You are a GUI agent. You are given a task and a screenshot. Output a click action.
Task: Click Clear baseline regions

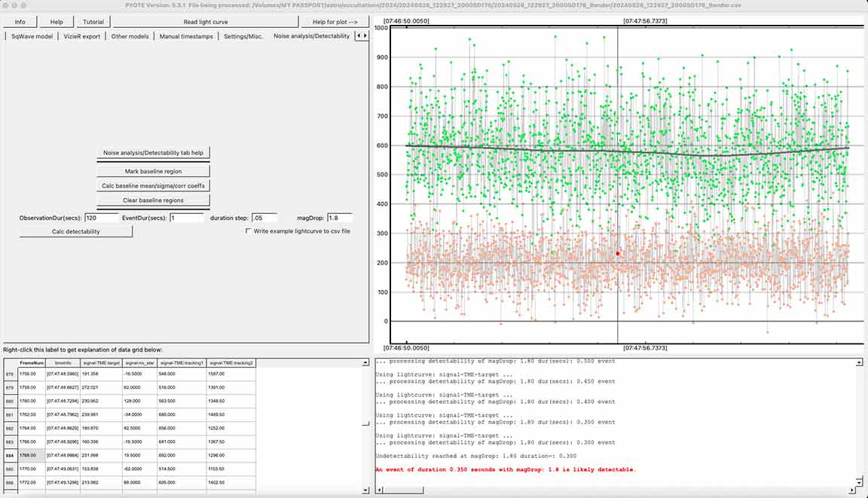click(154, 200)
